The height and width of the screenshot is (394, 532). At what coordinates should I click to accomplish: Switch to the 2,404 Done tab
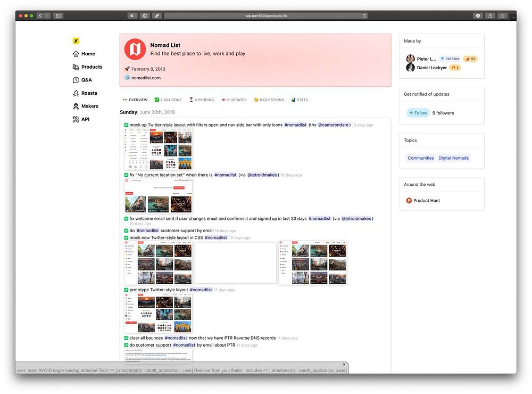coord(168,100)
